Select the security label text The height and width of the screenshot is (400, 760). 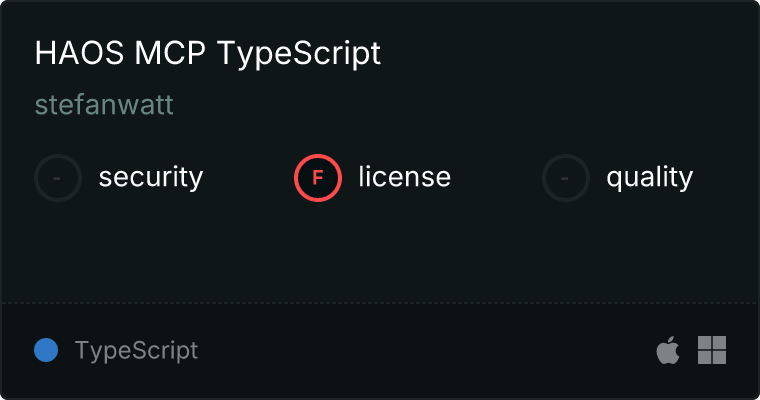[x=151, y=178]
